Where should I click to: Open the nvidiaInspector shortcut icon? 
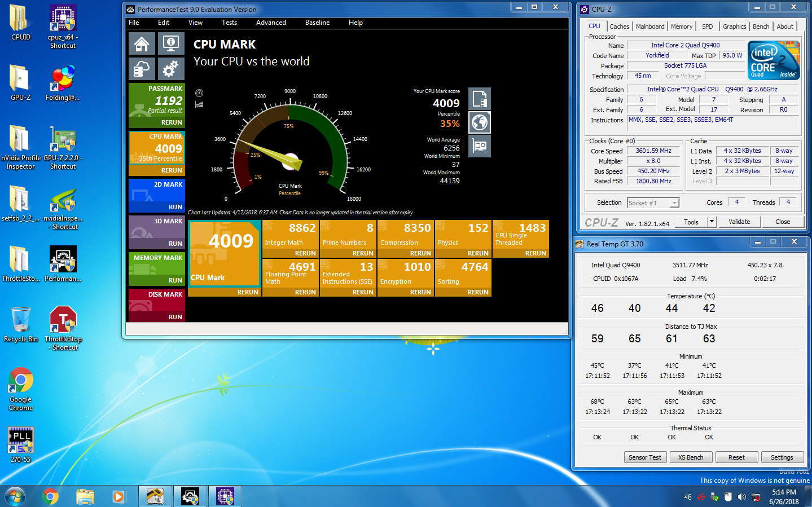click(63, 208)
